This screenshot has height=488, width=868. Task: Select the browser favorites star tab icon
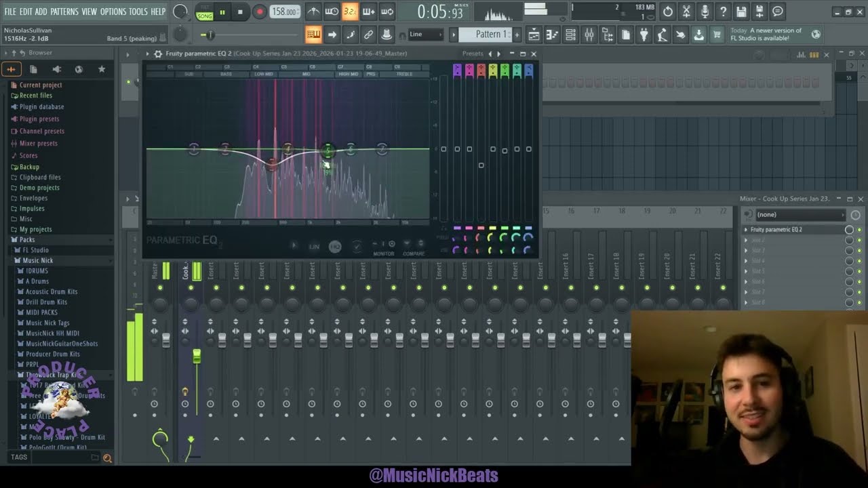click(102, 69)
